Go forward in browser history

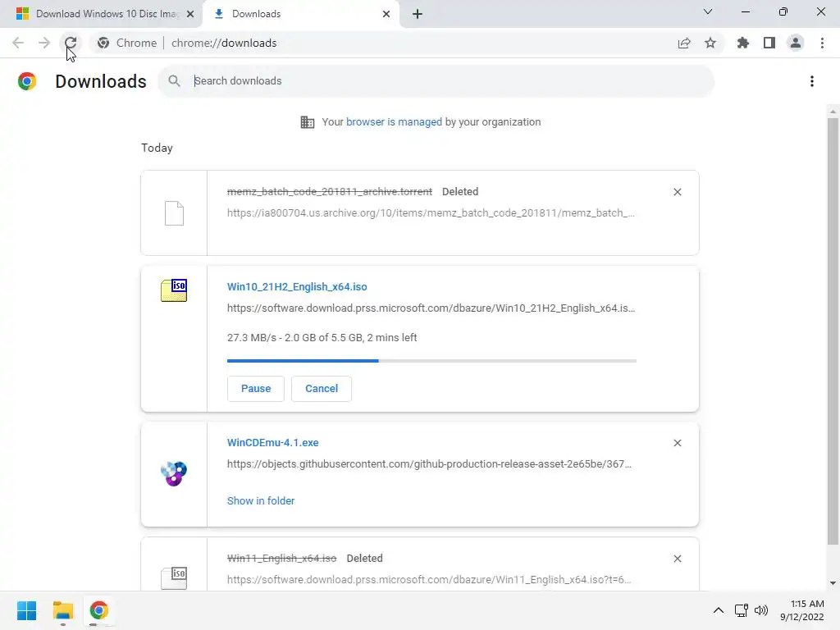(44, 43)
